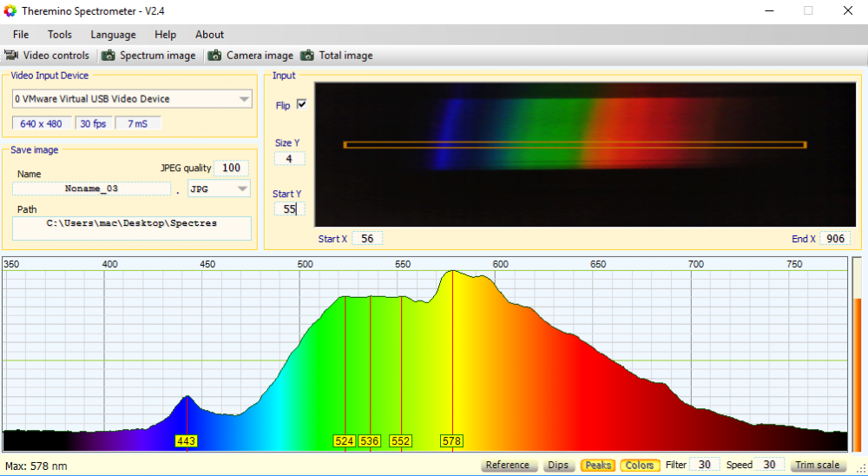Expand the Video Input Device dropdown

(244, 99)
